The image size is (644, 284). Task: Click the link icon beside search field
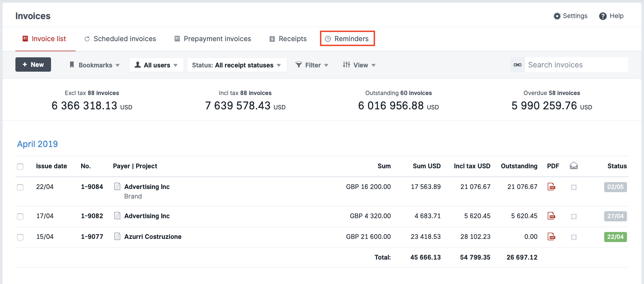tap(518, 65)
